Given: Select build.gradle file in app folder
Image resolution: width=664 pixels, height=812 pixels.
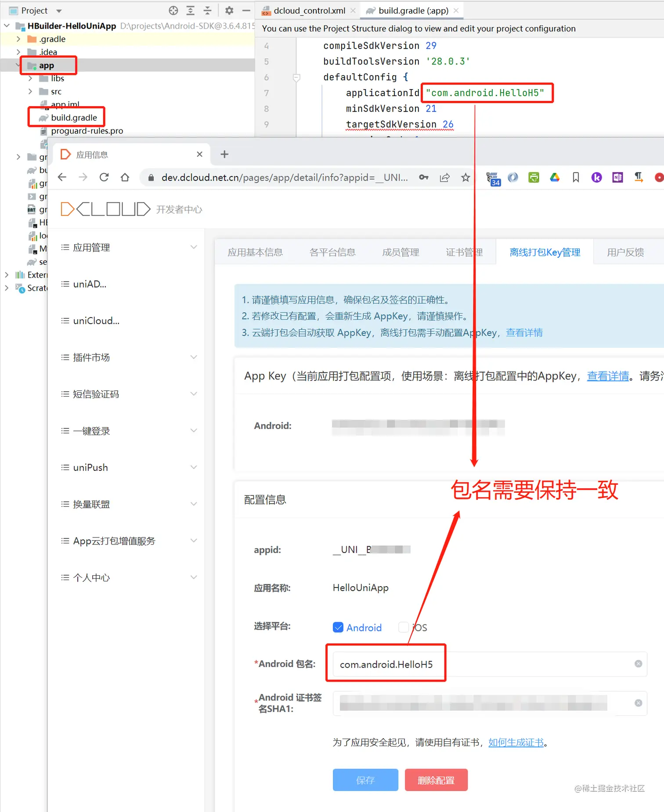Looking at the screenshot, I should (x=74, y=118).
